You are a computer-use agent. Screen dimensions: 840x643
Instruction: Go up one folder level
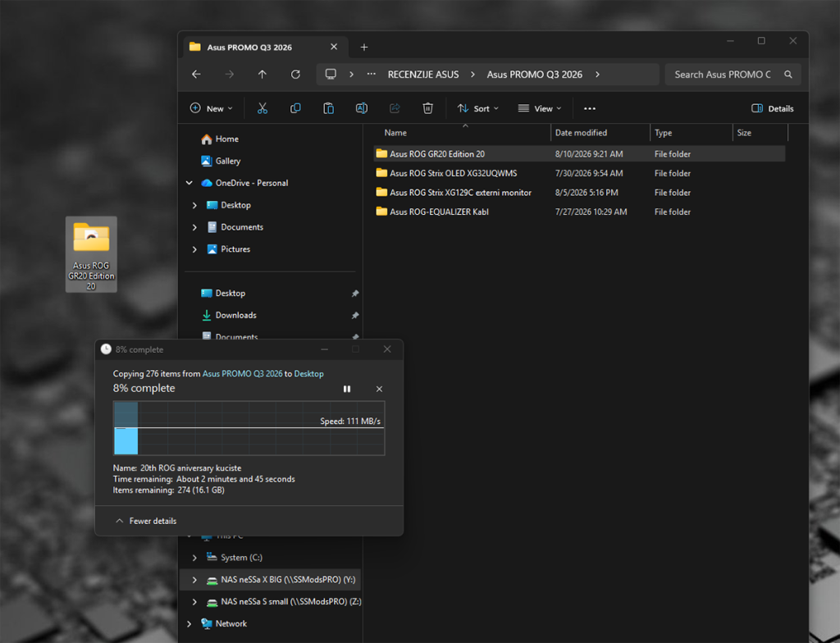pos(262,75)
